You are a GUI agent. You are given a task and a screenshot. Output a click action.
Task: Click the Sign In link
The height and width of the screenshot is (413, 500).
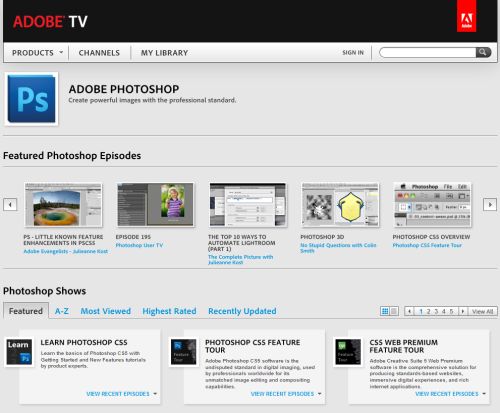click(x=353, y=53)
